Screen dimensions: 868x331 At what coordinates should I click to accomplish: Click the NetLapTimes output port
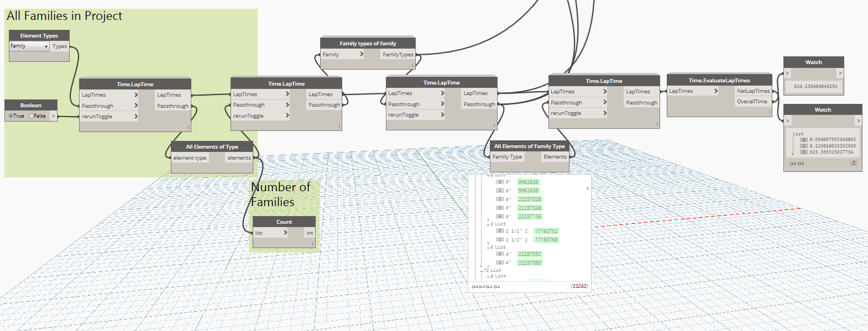[753, 91]
